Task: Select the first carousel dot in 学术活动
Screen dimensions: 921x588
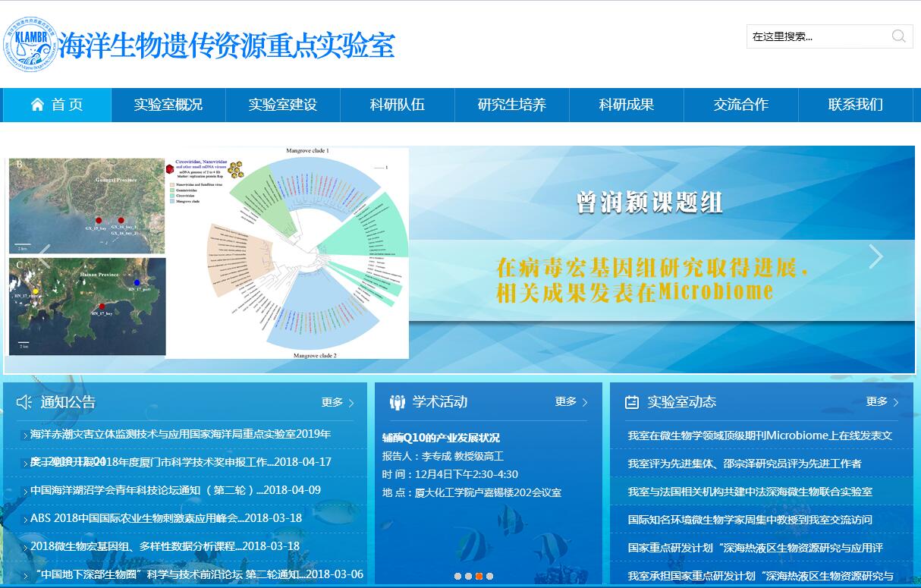Action: (457, 576)
